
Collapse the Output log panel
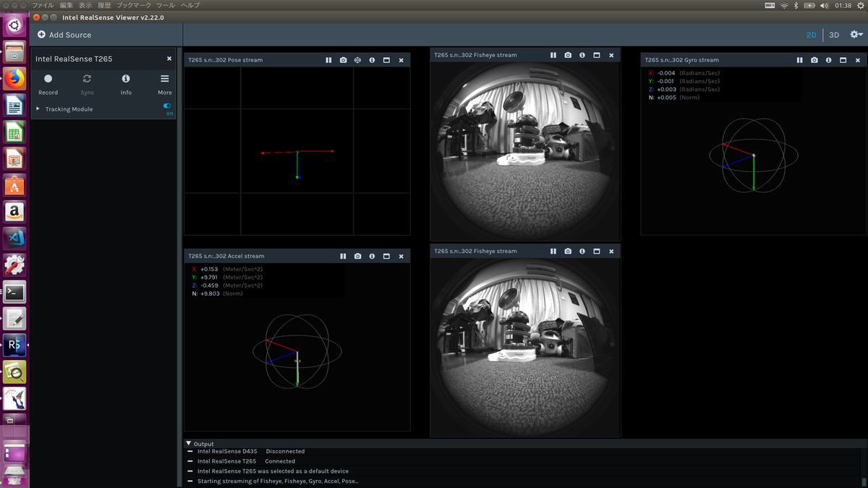tap(189, 443)
